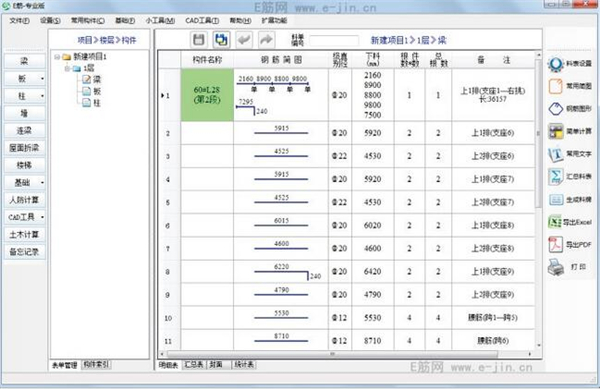
Task: Click the 楼梯 sidebar button
Action: pyautogui.click(x=24, y=165)
